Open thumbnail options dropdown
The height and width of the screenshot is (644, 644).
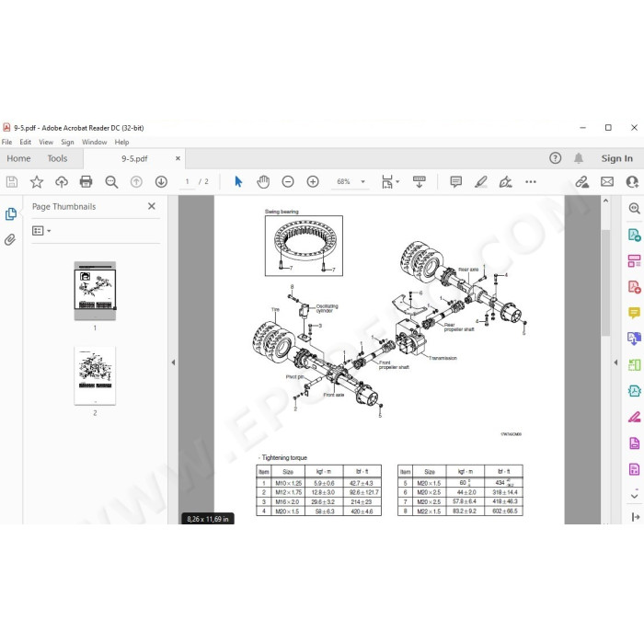[41, 231]
